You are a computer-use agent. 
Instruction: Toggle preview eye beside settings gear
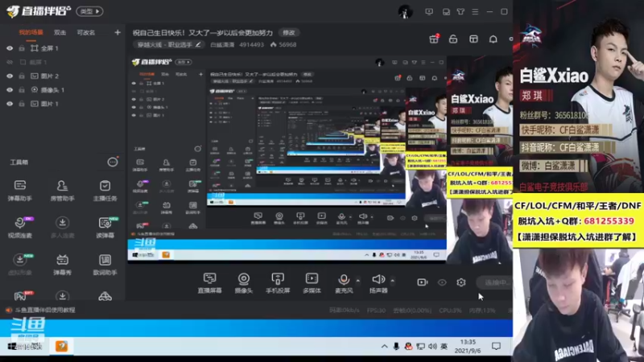pyautogui.click(x=442, y=282)
